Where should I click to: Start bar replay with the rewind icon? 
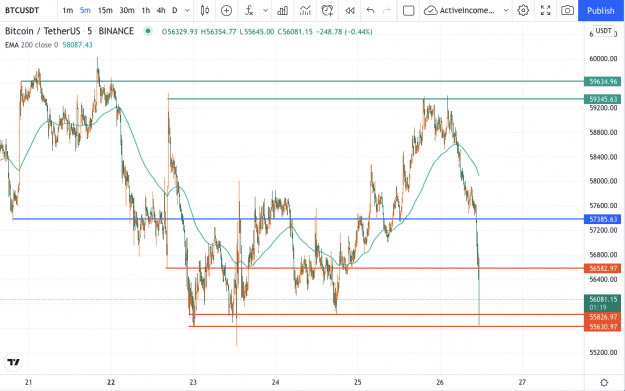tap(350, 10)
